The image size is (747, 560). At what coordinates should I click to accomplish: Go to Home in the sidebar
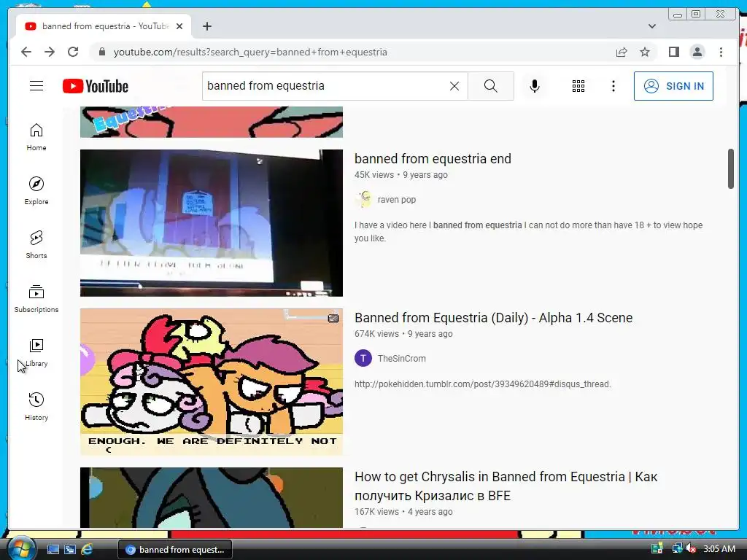tap(36, 137)
